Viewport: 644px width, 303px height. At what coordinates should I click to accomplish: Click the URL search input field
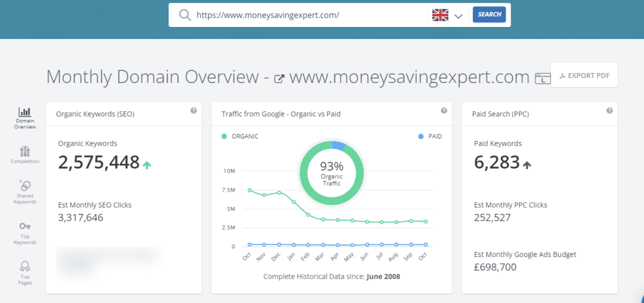point(308,15)
